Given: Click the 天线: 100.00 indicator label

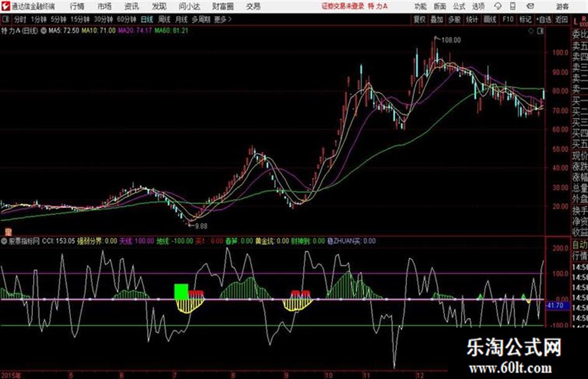Looking at the screenshot, I should click(x=136, y=241).
